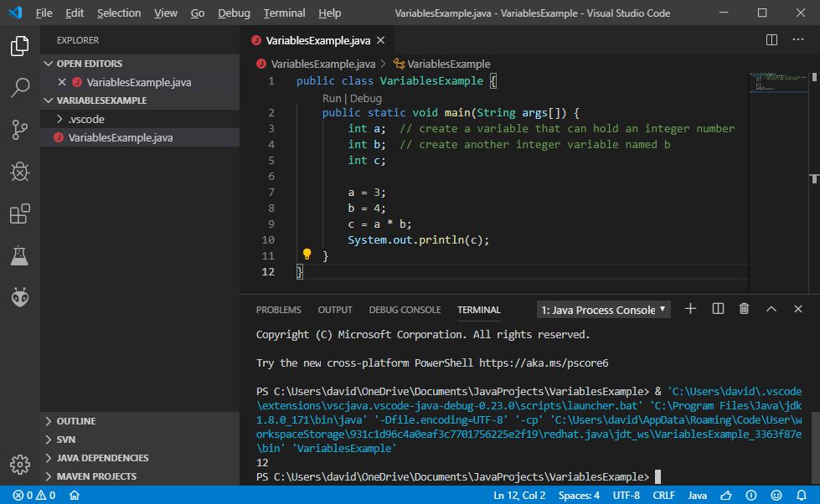Viewport: 820px width, 504px height.
Task: Change file encoding UTF-8
Action: 626,495
